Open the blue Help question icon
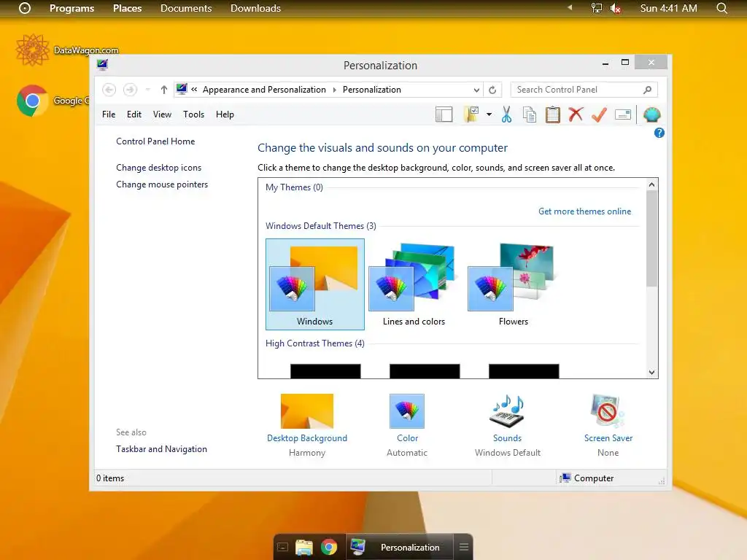This screenshot has width=747, height=560. pos(659,133)
